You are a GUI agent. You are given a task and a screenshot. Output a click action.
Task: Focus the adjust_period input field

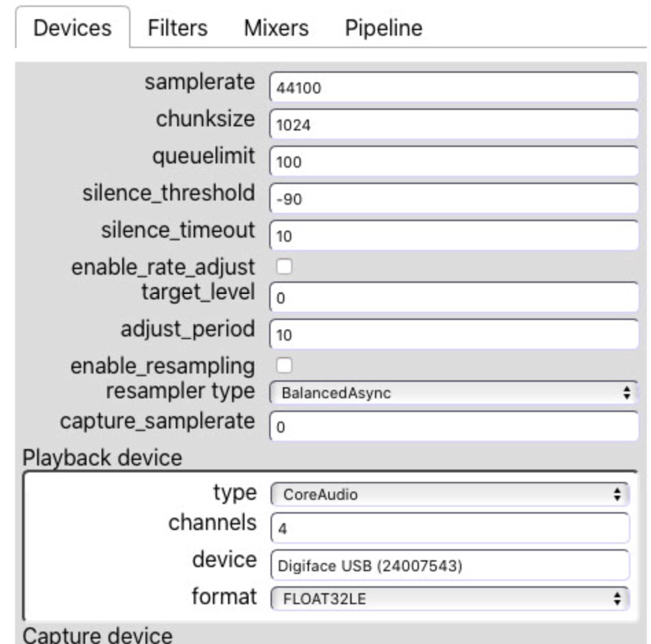coord(454,334)
